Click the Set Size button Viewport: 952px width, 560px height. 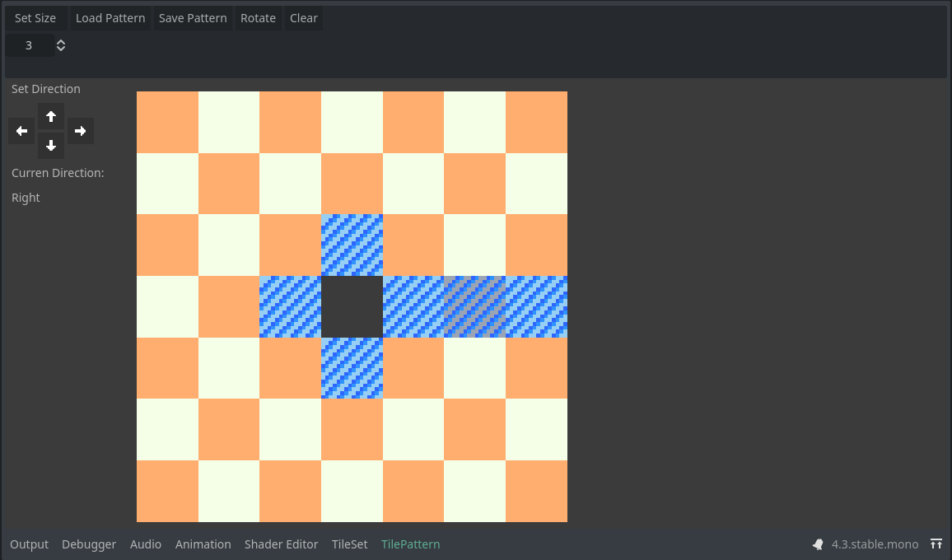pyautogui.click(x=35, y=18)
